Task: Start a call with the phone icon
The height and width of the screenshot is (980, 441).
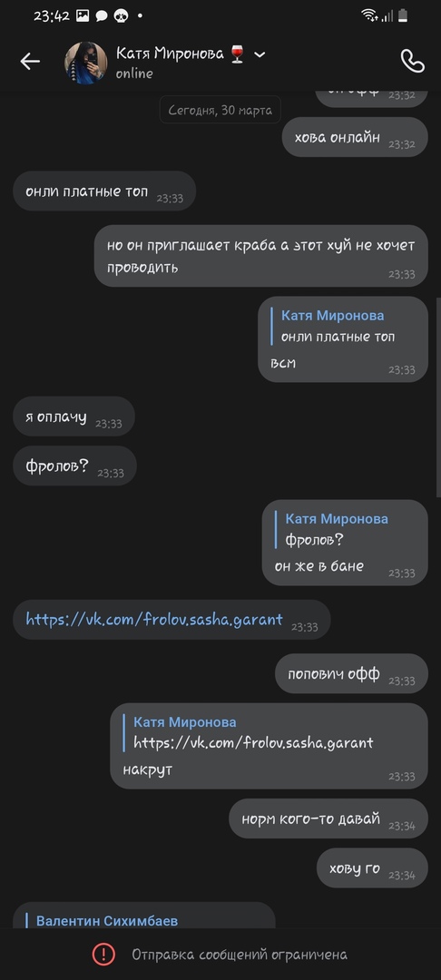Action: 412,62
